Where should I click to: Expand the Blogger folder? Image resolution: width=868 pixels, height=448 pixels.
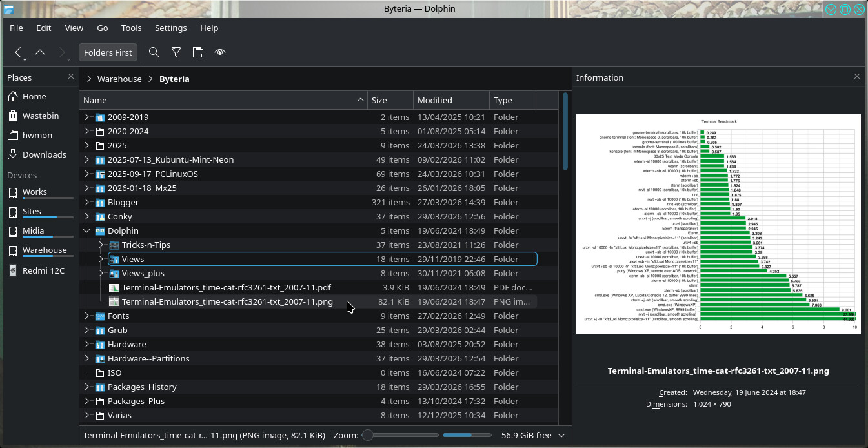(87, 202)
